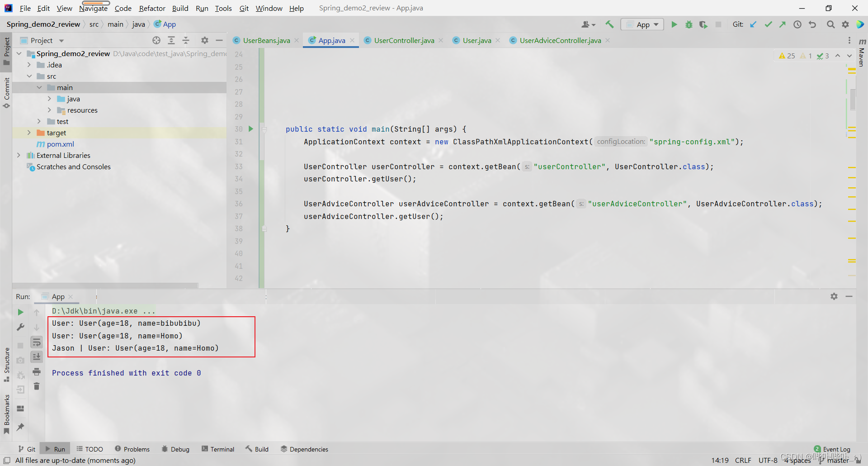The width and height of the screenshot is (868, 466).
Task: Expand External Libraries node
Action: [19, 155]
